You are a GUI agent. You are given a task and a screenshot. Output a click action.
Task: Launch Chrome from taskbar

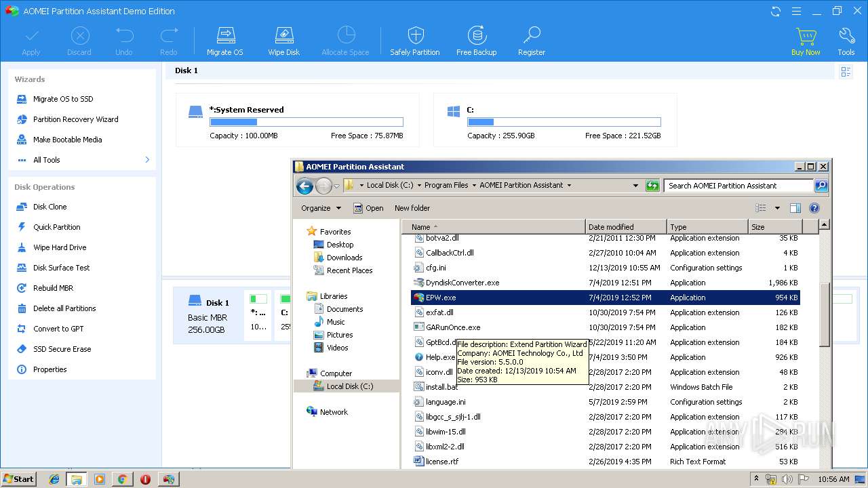122,479
